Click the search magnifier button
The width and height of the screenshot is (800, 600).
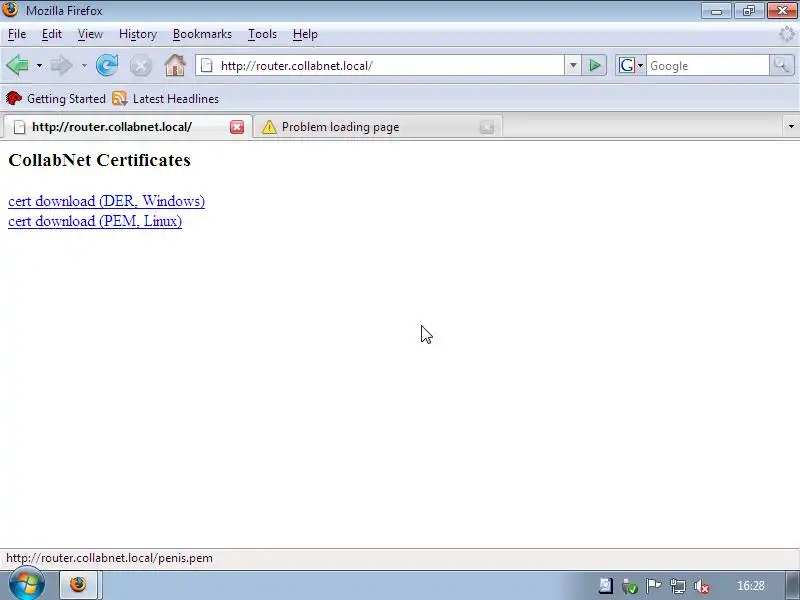[x=782, y=65]
